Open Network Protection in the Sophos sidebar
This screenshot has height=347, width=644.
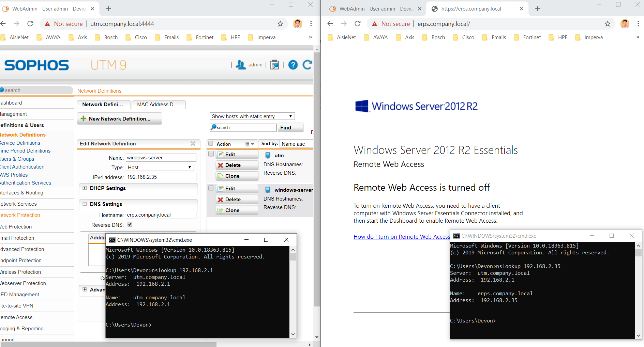pos(20,215)
